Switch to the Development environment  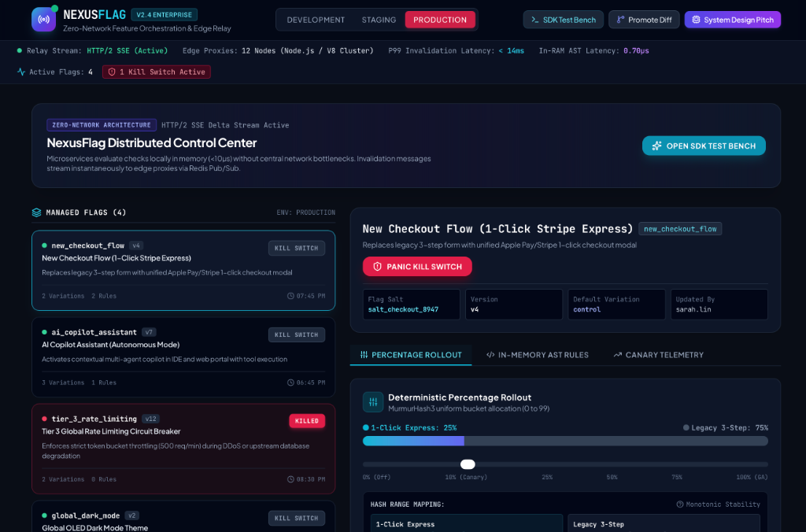[316, 20]
